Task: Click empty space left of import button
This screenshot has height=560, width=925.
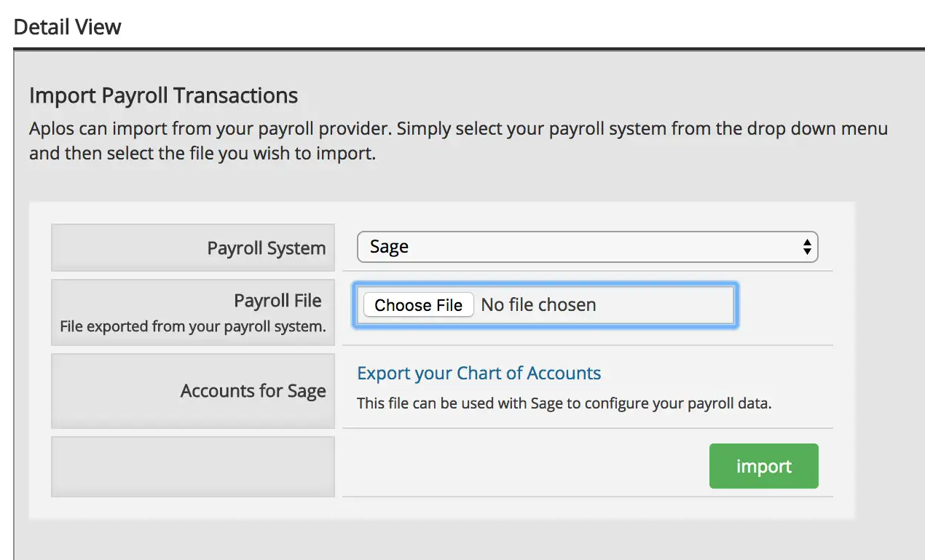Action: point(525,466)
